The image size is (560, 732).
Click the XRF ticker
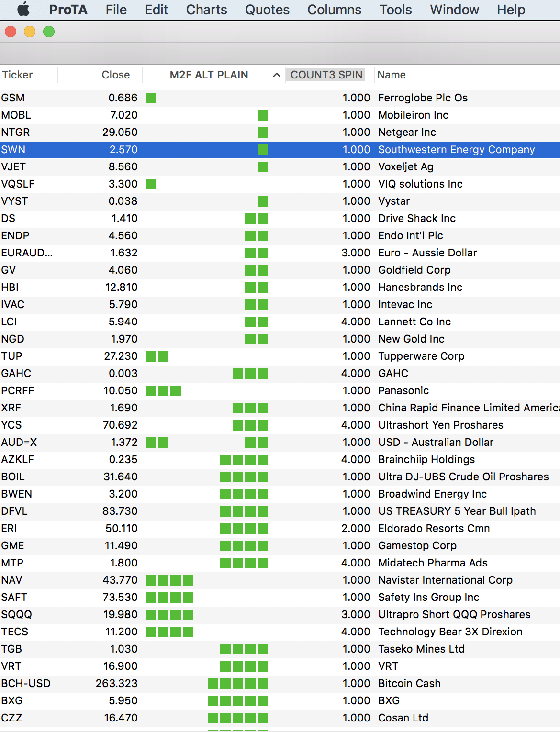[11, 408]
